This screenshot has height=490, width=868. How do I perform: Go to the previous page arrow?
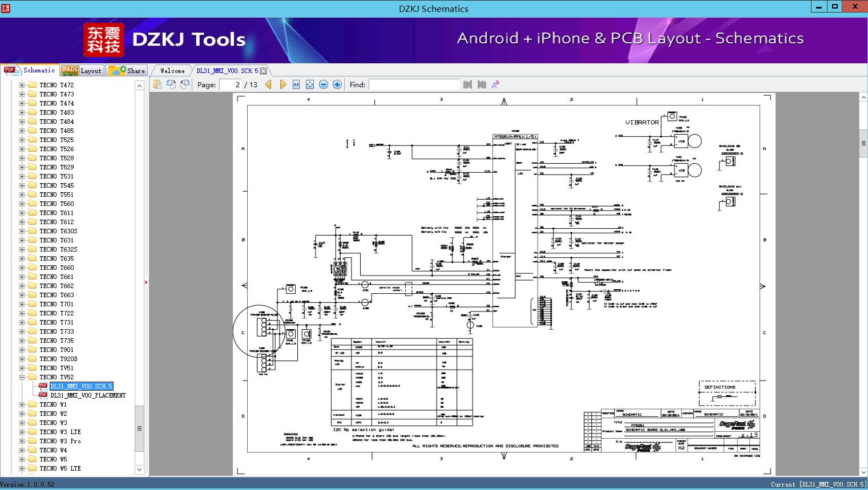click(x=268, y=84)
